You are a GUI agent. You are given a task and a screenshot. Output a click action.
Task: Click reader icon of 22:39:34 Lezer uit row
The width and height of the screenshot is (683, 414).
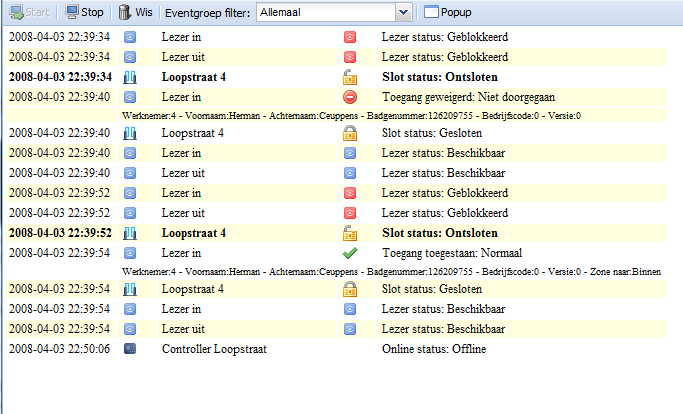(130, 57)
